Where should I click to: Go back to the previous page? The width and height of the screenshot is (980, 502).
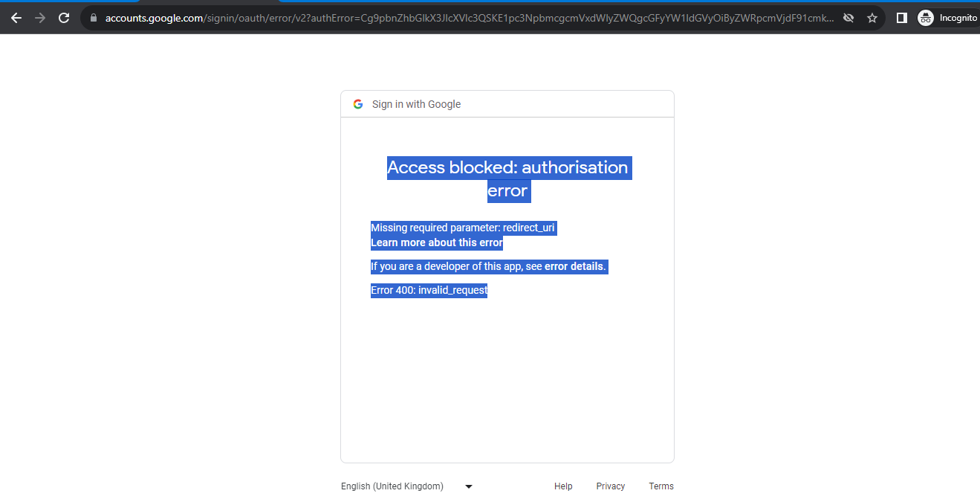pyautogui.click(x=16, y=18)
